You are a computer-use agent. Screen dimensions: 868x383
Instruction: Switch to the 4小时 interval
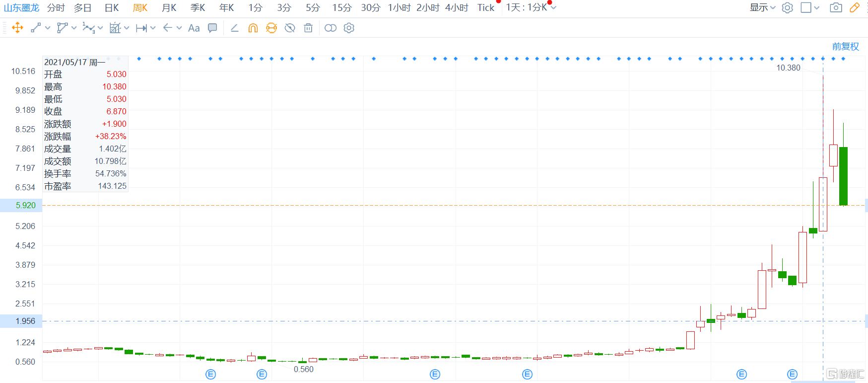(x=457, y=7)
